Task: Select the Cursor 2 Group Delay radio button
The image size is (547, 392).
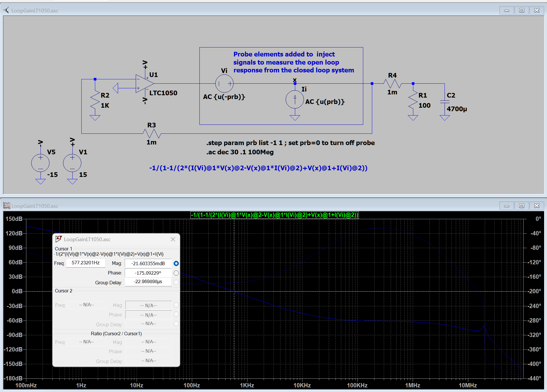Action: click(176, 324)
